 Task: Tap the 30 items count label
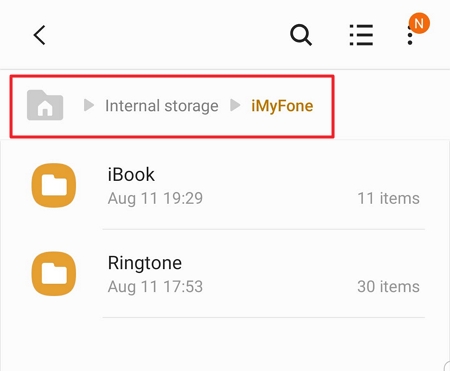coord(388,287)
